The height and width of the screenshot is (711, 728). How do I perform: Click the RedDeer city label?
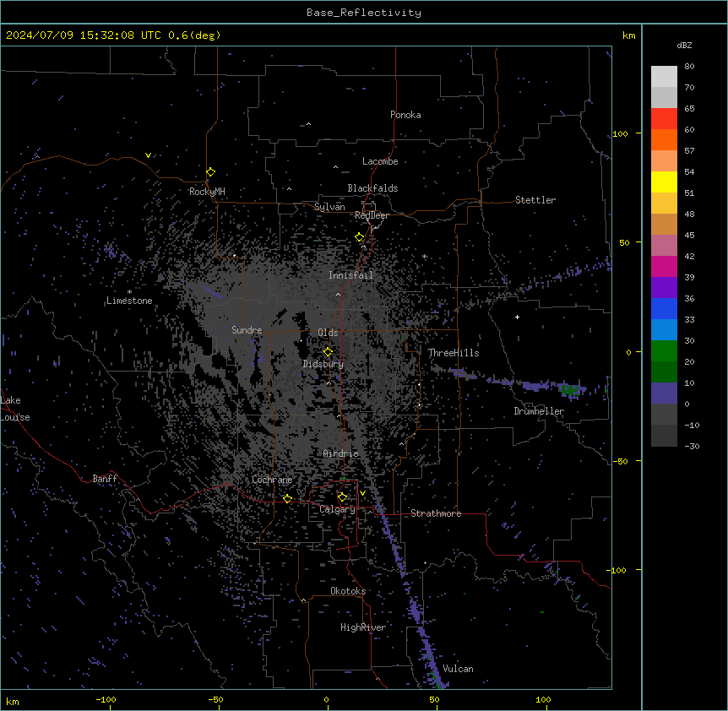click(372, 215)
